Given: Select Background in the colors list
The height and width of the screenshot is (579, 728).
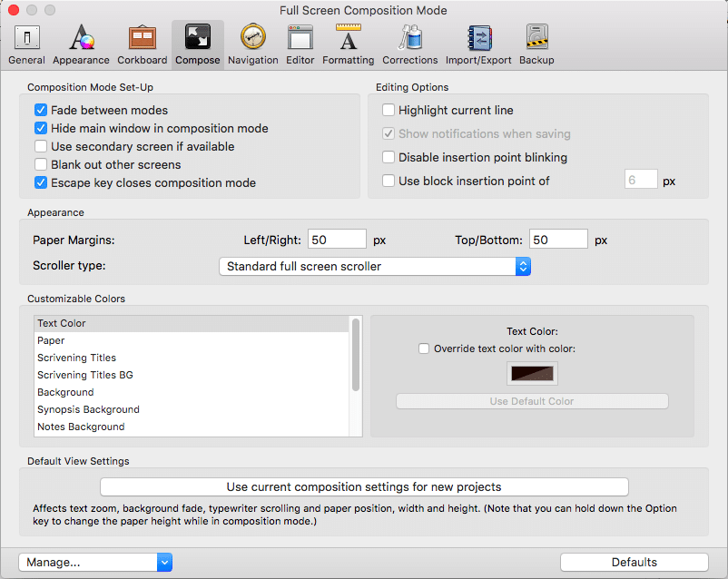Looking at the screenshot, I should click(192, 392).
